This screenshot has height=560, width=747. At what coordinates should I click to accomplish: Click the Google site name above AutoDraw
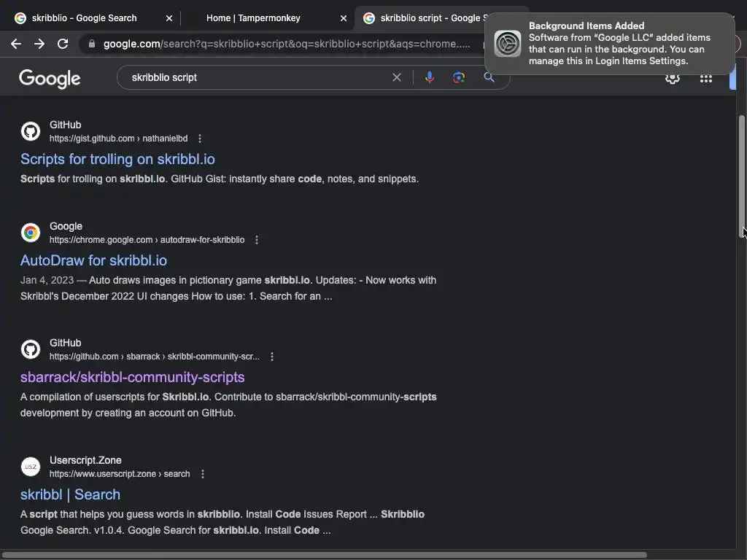[x=66, y=226]
